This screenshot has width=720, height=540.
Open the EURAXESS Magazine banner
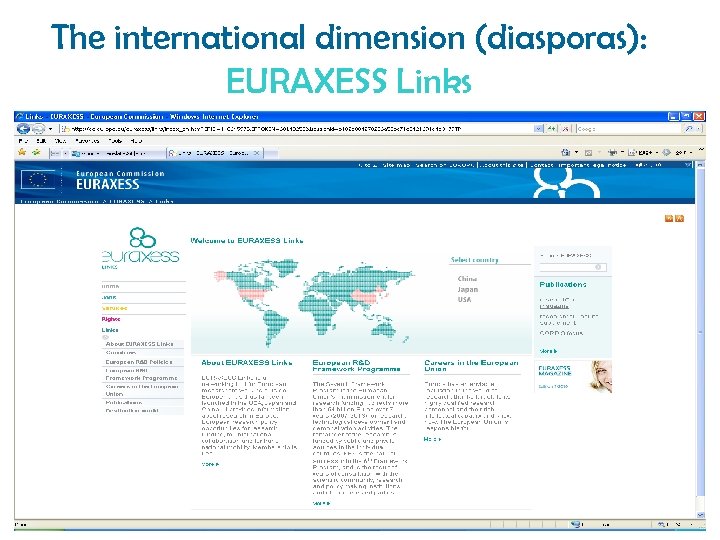574,377
